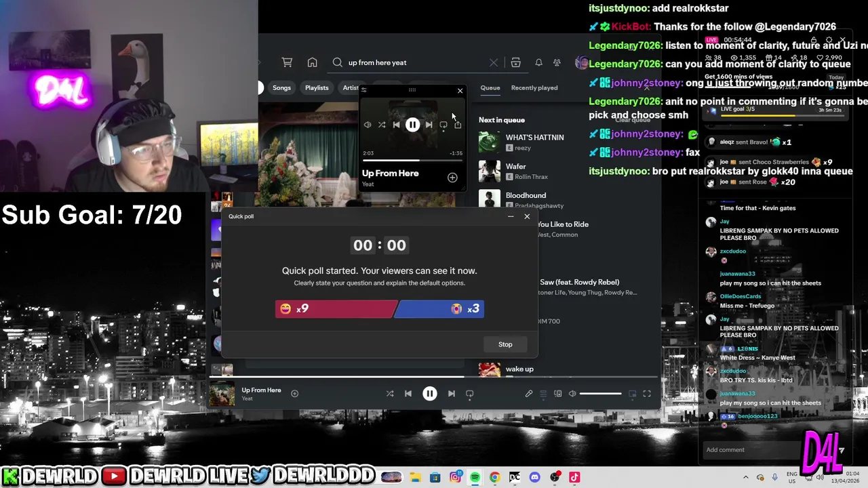Viewport: 868px width, 488px height.
Task: Select the blue x3 poll option
Action: click(439, 309)
